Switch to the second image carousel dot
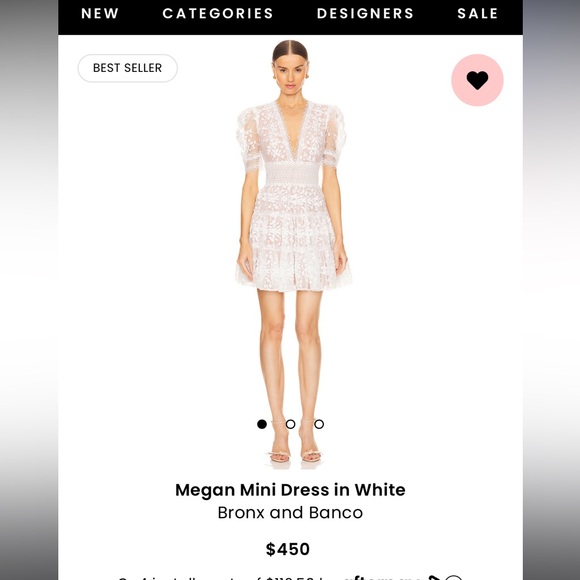 291,424
